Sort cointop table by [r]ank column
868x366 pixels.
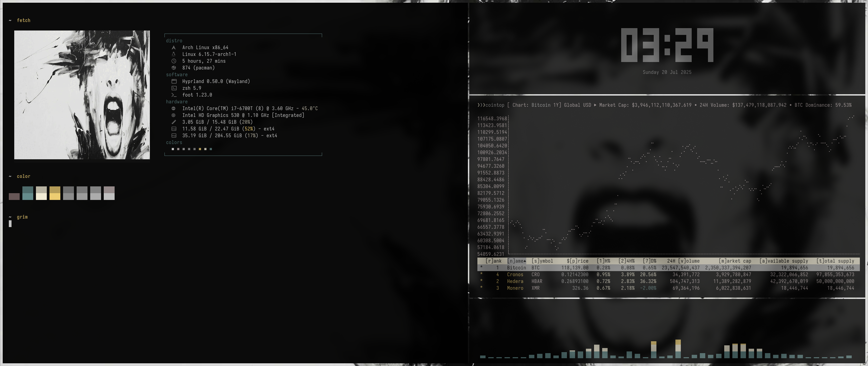pos(493,261)
